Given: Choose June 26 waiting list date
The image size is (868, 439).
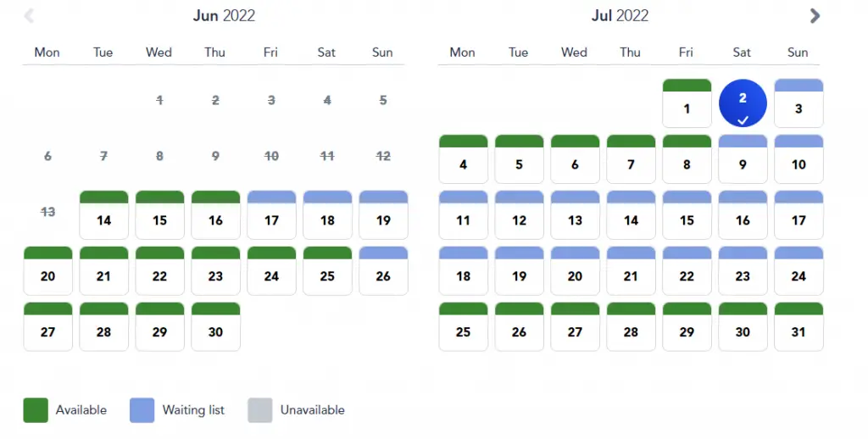Looking at the screenshot, I should (x=383, y=270).
